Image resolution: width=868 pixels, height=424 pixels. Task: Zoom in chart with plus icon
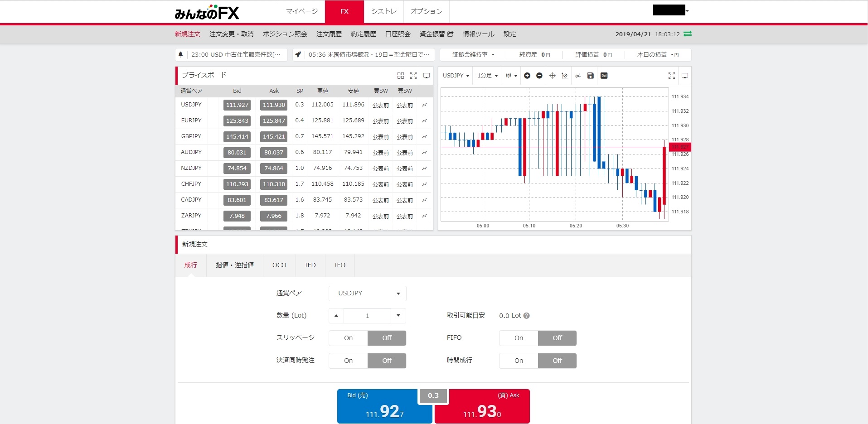527,76
